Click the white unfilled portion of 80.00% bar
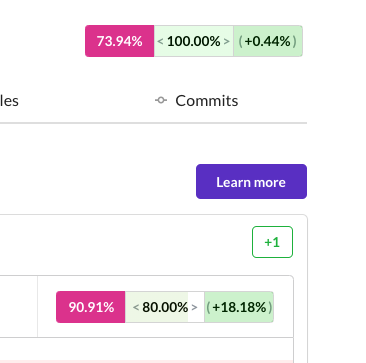Image resolution: width=366 pixels, height=363 pixels. click(x=197, y=307)
